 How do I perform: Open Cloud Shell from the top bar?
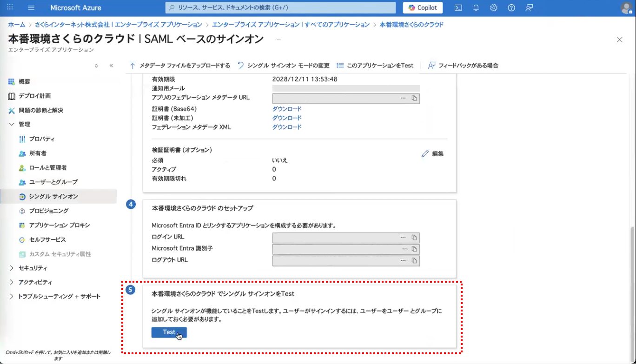coord(458,8)
